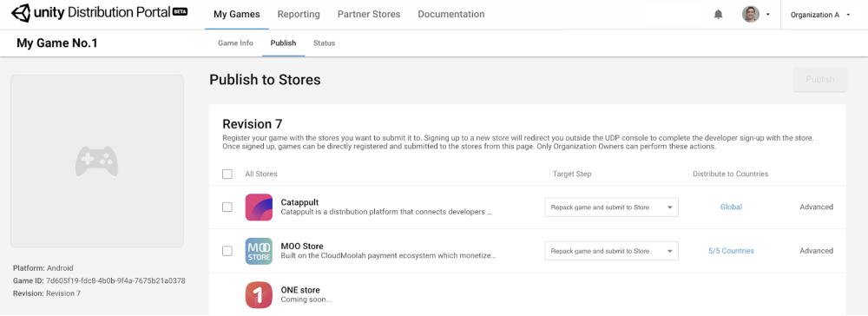Click the game controller placeholder image
Viewport: 868px width, 316px height.
(97, 161)
